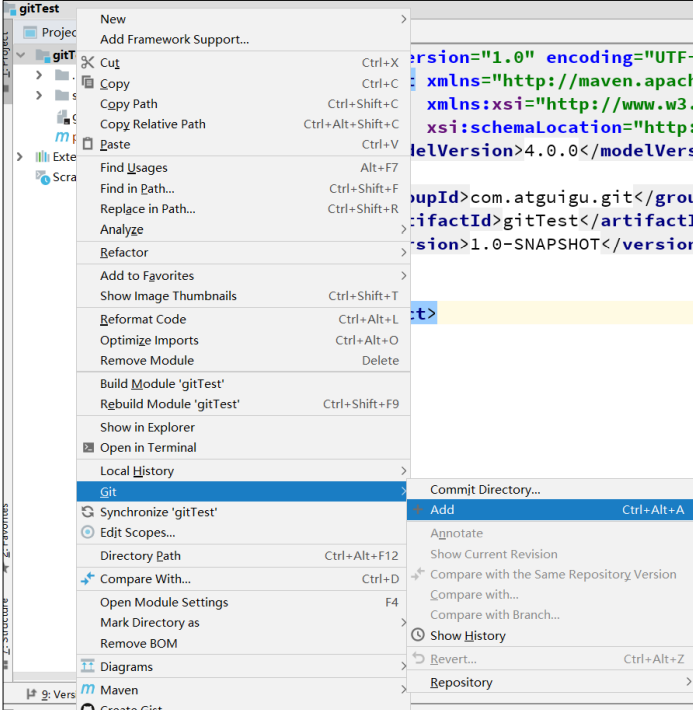Click the Maven 'm' icon in menu

(x=88, y=690)
